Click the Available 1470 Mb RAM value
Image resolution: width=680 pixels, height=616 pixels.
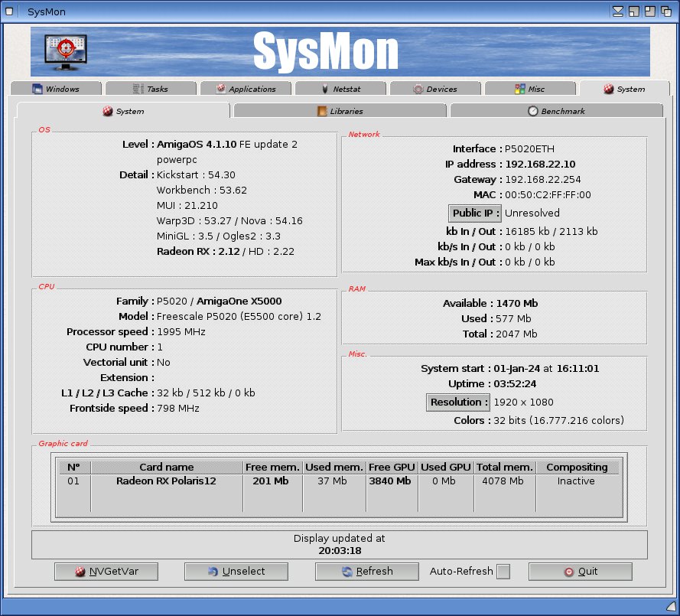tap(517, 303)
